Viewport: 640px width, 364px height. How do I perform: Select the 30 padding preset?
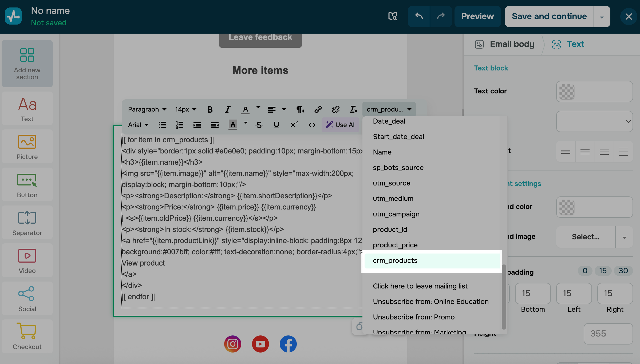623,271
